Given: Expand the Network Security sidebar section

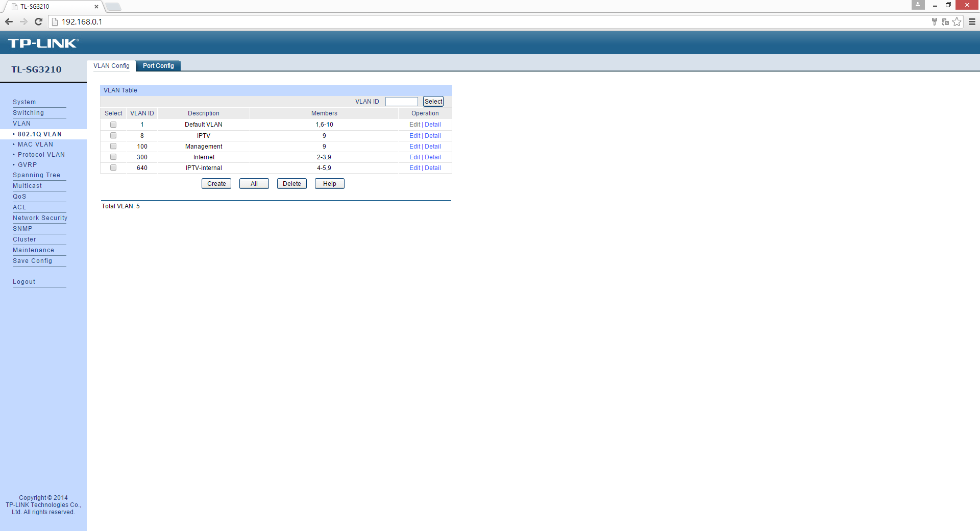Looking at the screenshot, I should coord(40,218).
